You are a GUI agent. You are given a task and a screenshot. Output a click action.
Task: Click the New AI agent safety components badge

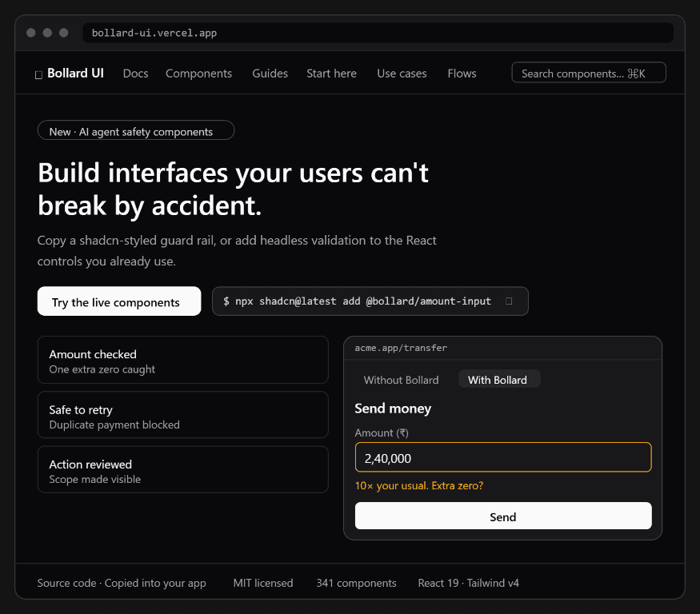(136, 130)
